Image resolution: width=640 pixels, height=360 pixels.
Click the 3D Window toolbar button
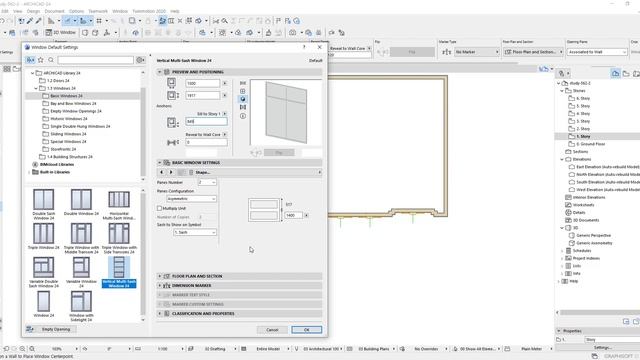(60, 32)
